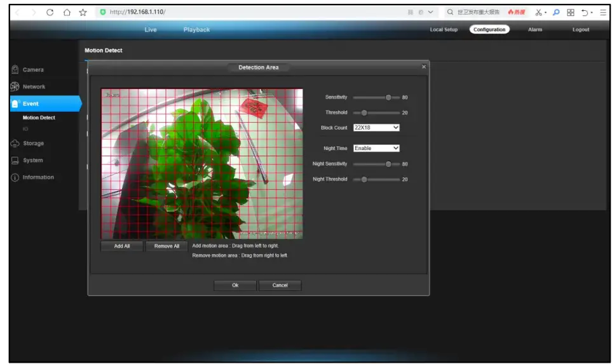Viewport: 612px width, 364px height.
Task: Expand the Night Time Enable dropdown
Action: pyautogui.click(x=376, y=148)
